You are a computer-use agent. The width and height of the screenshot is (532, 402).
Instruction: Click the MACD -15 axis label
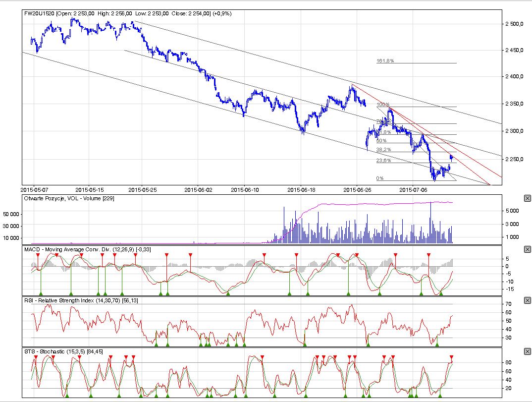509,289
